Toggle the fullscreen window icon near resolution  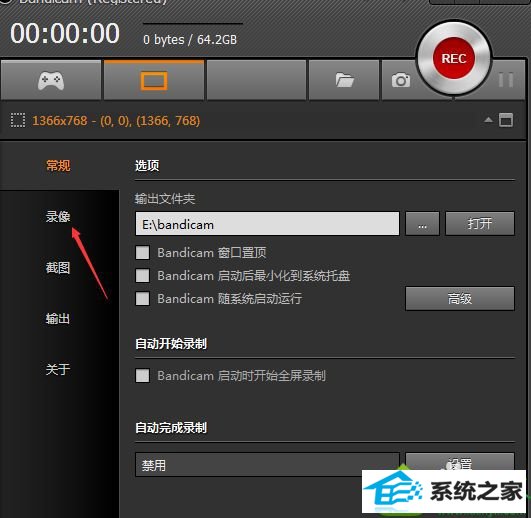tap(506, 120)
